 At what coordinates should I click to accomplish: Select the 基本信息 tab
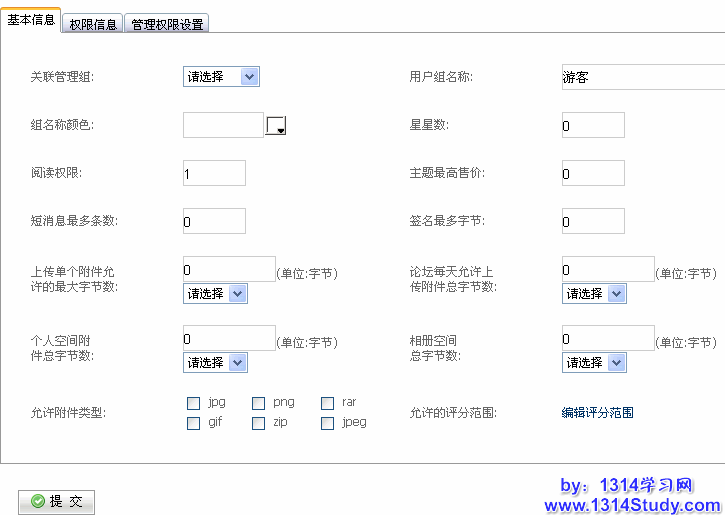pos(31,20)
